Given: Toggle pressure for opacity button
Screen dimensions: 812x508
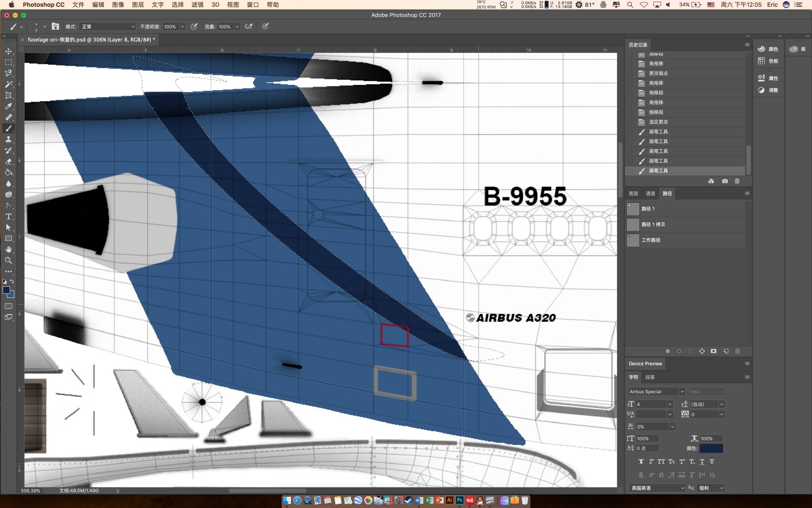Looking at the screenshot, I should [194, 27].
